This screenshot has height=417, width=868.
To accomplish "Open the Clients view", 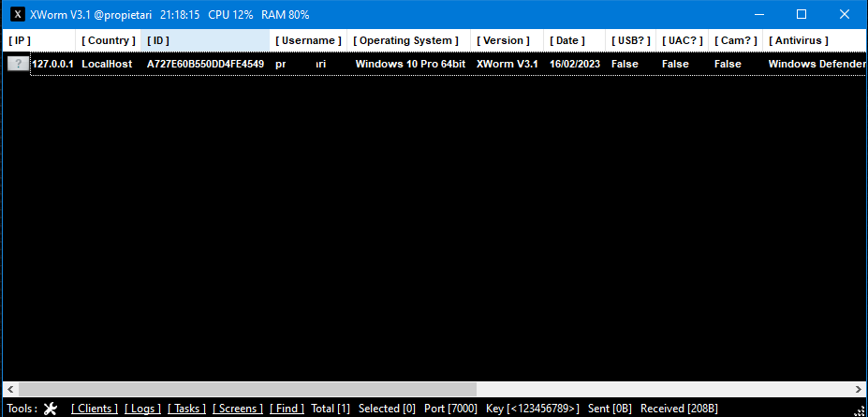I will [x=95, y=409].
